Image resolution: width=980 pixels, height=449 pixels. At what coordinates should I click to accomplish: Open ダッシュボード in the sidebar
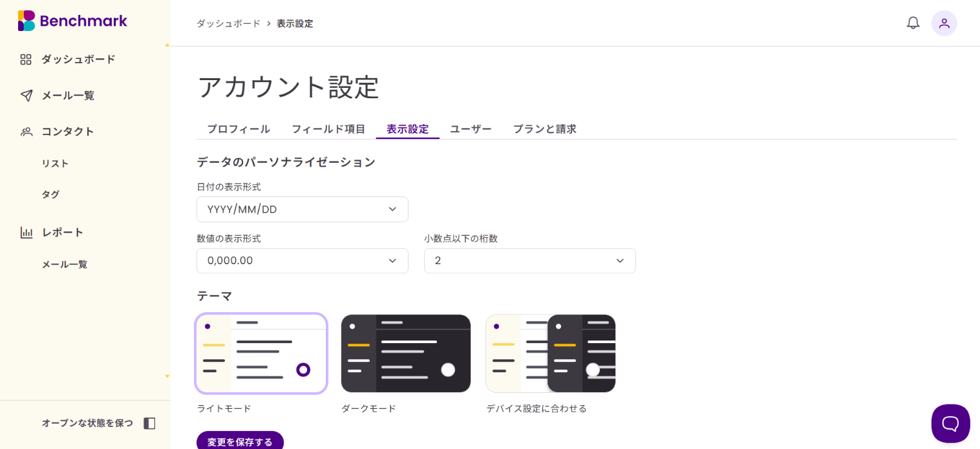(79, 59)
